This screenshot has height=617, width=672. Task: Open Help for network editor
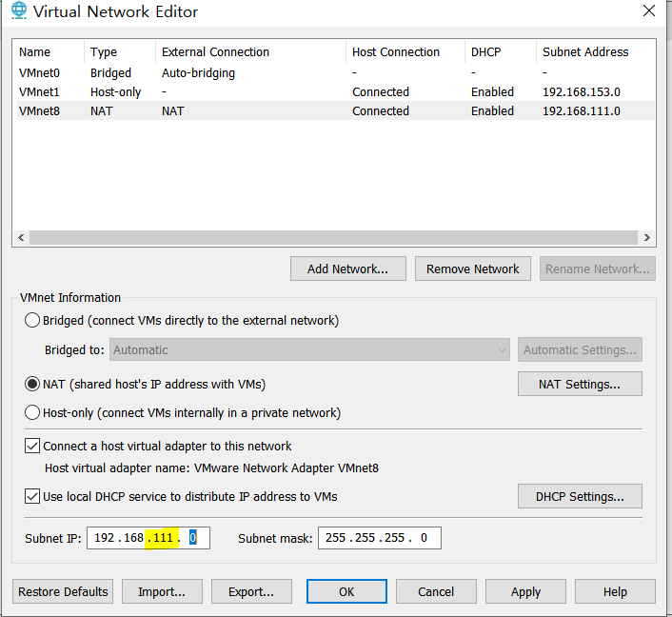[615, 591]
